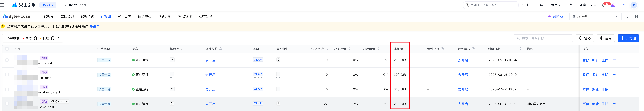Check the data-bp-test row checkbox
The image size is (644, 111).
coord(7,89)
